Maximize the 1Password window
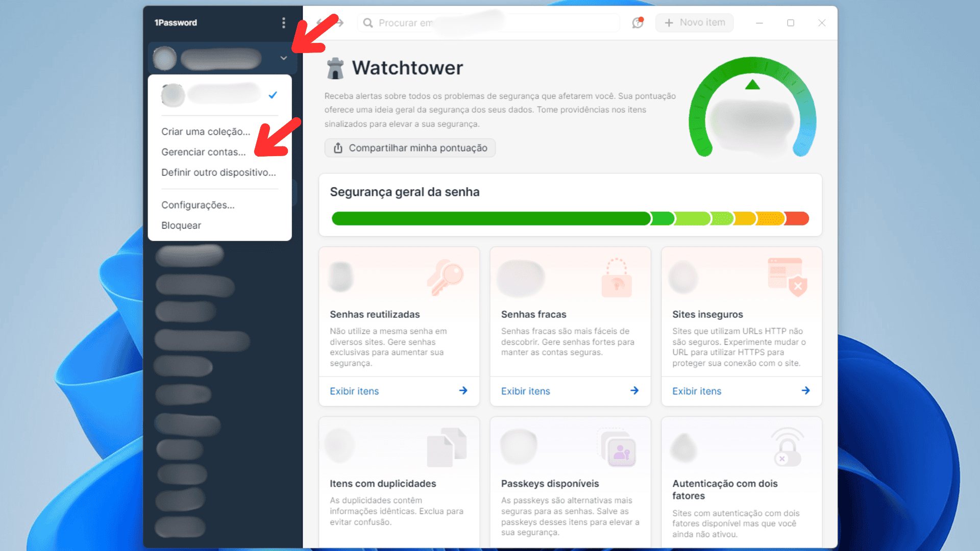Image resolution: width=980 pixels, height=551 pixels. pyautogui.click(x=791, y=22)
